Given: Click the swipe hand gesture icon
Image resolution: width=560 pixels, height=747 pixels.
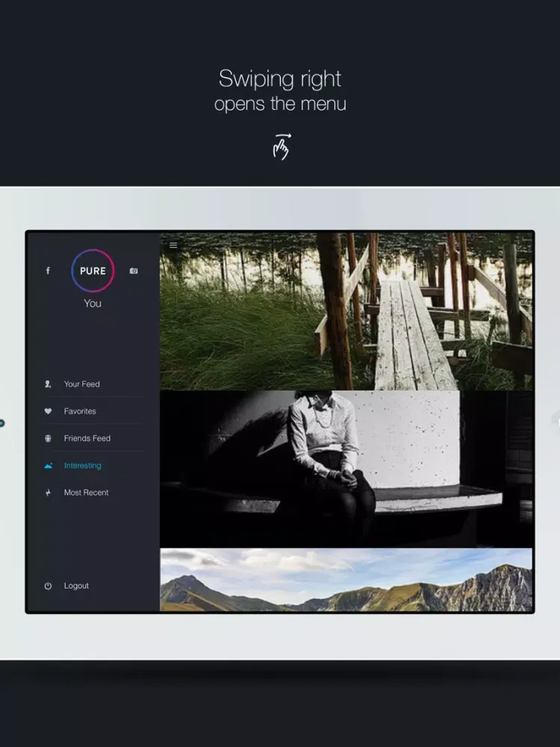Looking at the screenshot, I should pos(281,146).
